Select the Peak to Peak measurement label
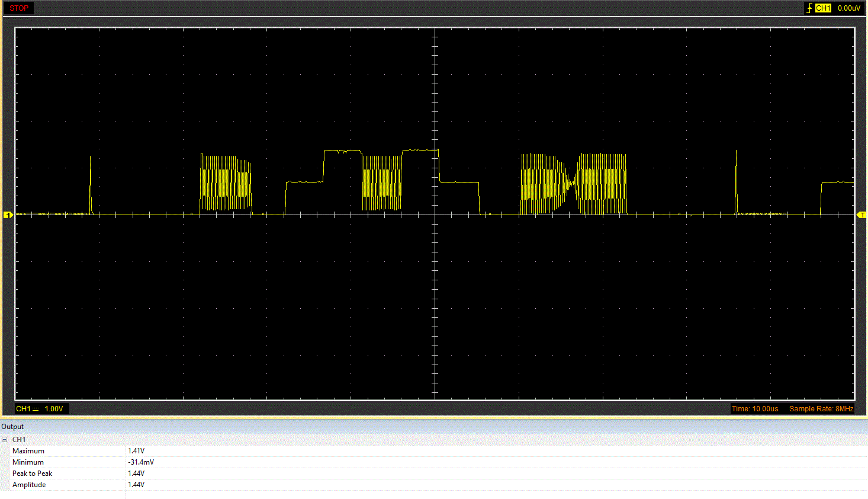 point(33,474)
